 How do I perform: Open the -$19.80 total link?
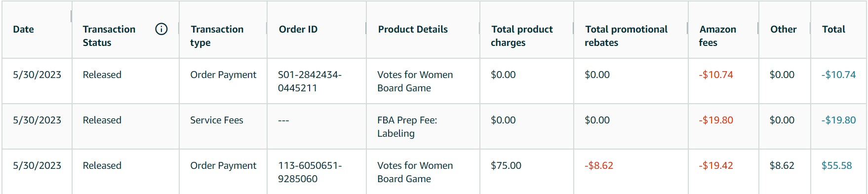pos(838,120)
